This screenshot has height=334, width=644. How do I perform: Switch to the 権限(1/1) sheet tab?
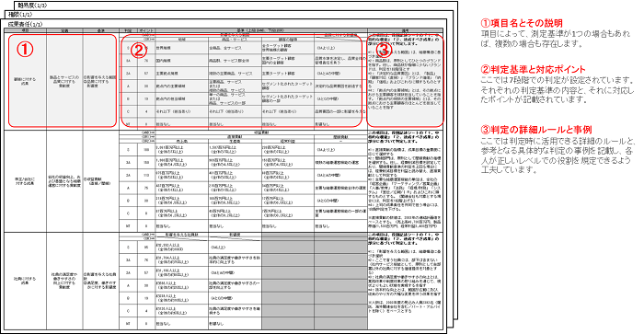click(x=20, y=15)
